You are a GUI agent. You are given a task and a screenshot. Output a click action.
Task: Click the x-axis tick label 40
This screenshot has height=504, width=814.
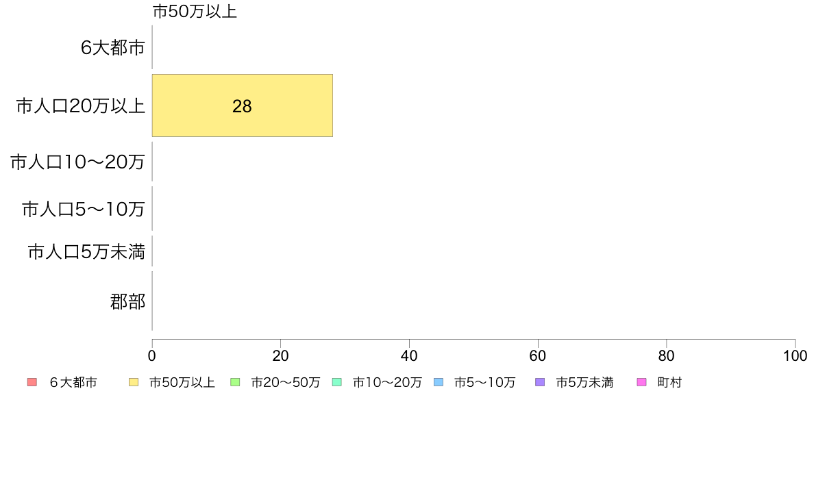409,356
